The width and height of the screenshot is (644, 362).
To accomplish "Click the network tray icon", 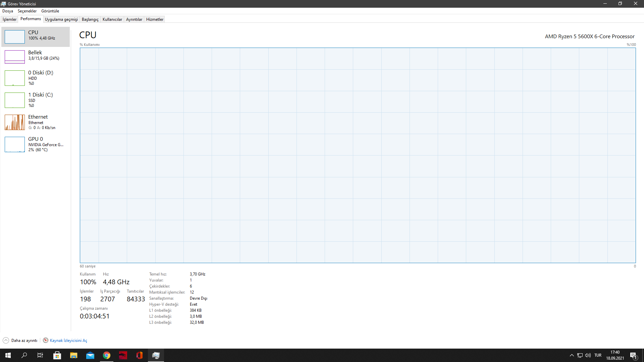I will point(580,355).
